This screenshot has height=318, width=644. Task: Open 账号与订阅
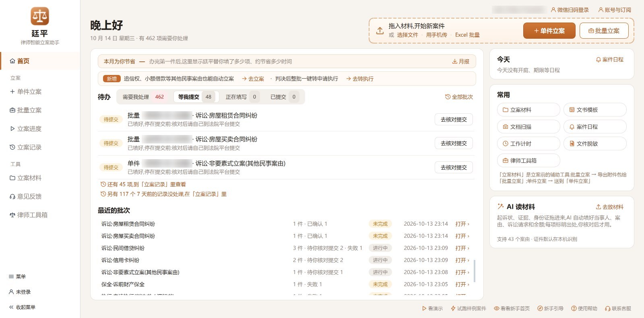click(615, 10)
